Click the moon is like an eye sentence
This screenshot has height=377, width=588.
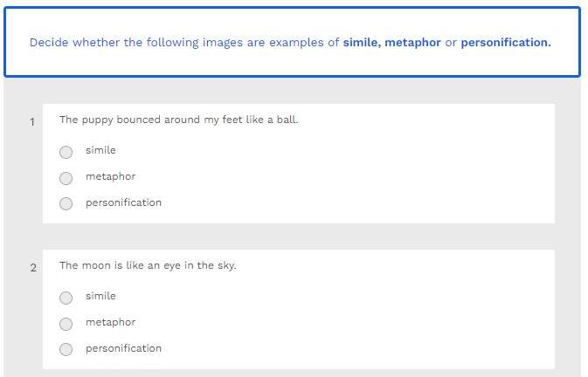click(148, 265)
